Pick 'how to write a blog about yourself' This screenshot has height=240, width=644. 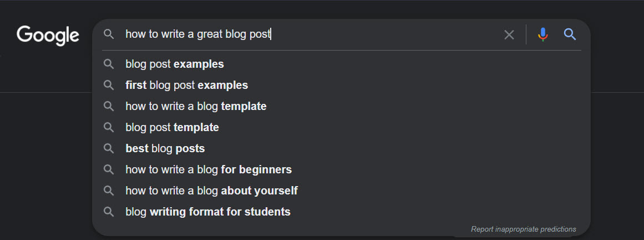[341, 191]
